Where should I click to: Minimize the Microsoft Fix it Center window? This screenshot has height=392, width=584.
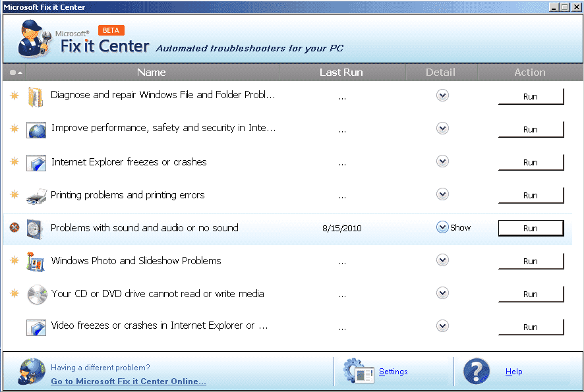click(x=554, y=7)
